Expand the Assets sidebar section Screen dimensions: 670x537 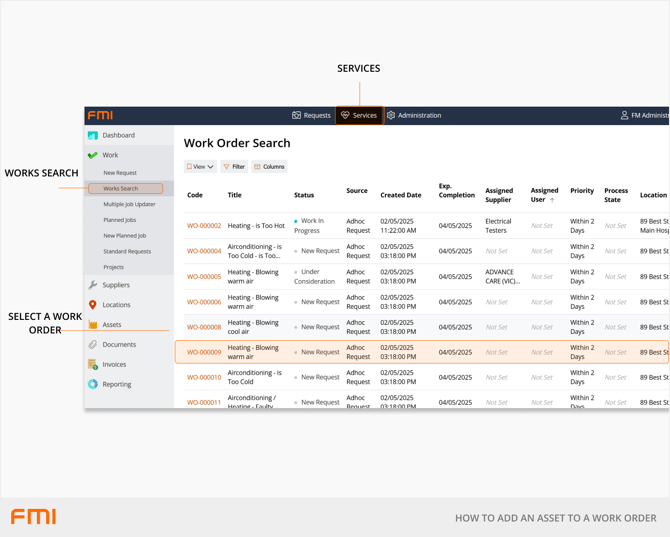coord(129,325)
